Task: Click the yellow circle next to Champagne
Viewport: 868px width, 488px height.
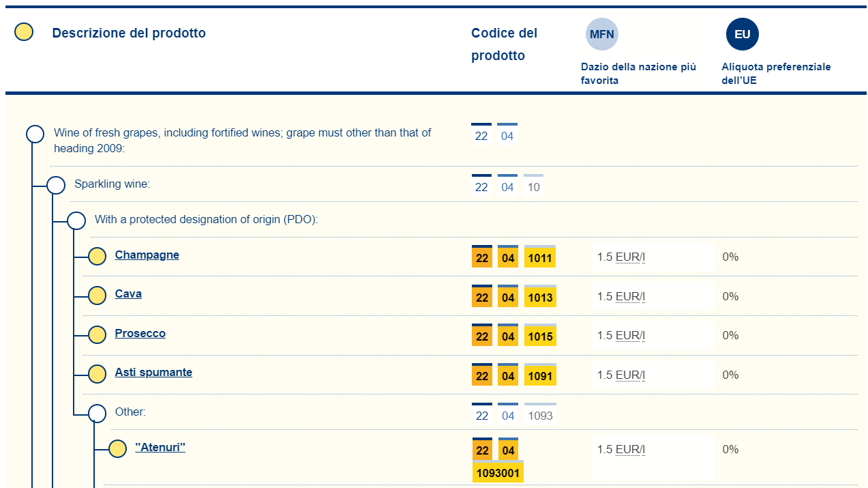Action: (98, 257)
